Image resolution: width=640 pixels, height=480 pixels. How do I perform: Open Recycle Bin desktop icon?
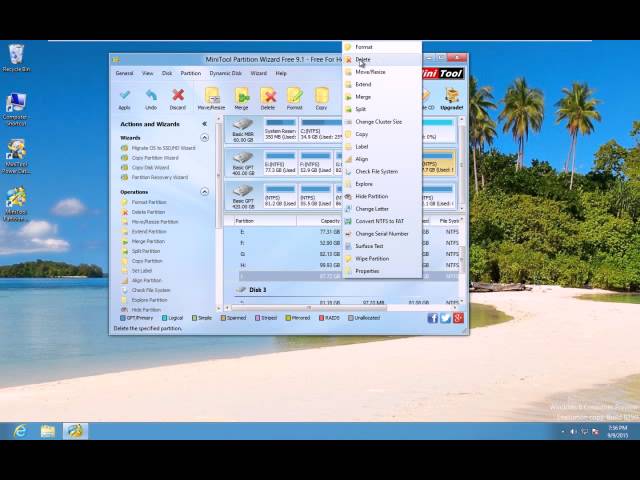[x=16, y=58]
